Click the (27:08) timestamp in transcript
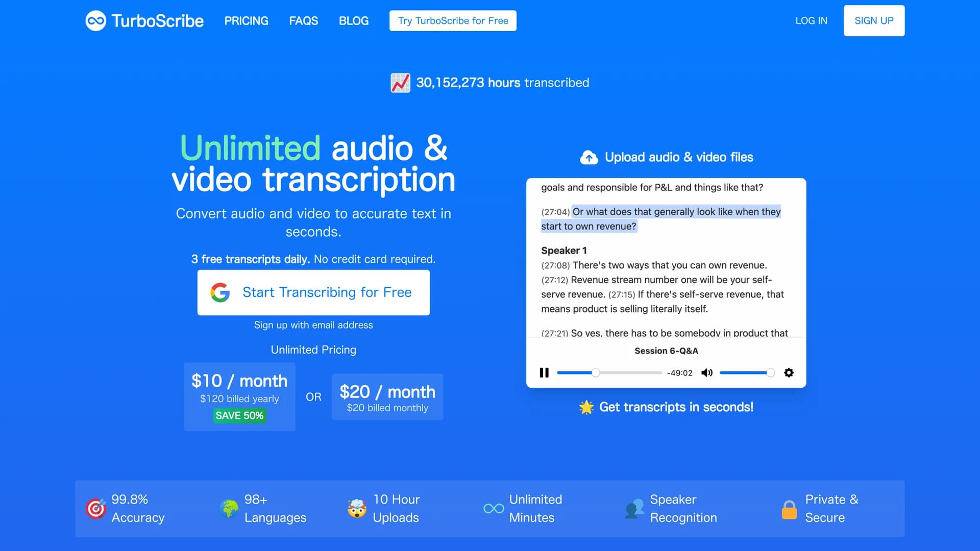This screenshot has width=980, height=551. click(x=555, y=266)
